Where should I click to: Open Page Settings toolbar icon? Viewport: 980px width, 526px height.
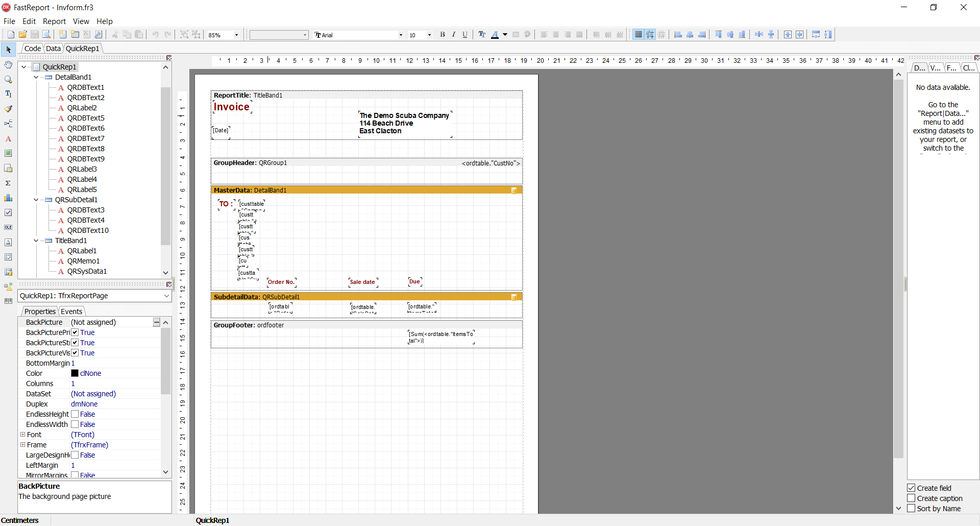[x=99, y=35]
